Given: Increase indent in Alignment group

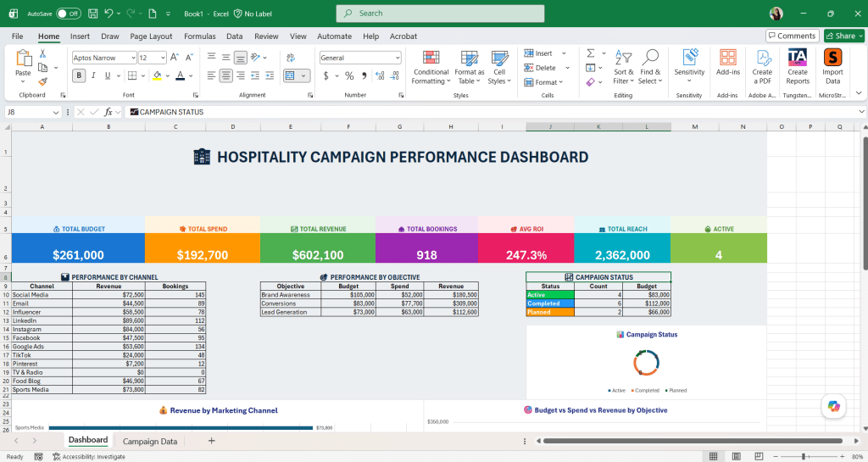Looking at the screenshot, I should [270, 75].
